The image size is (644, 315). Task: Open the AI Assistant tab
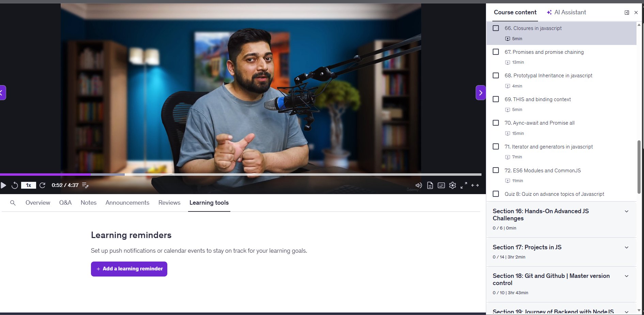click(x=566, y=12)
